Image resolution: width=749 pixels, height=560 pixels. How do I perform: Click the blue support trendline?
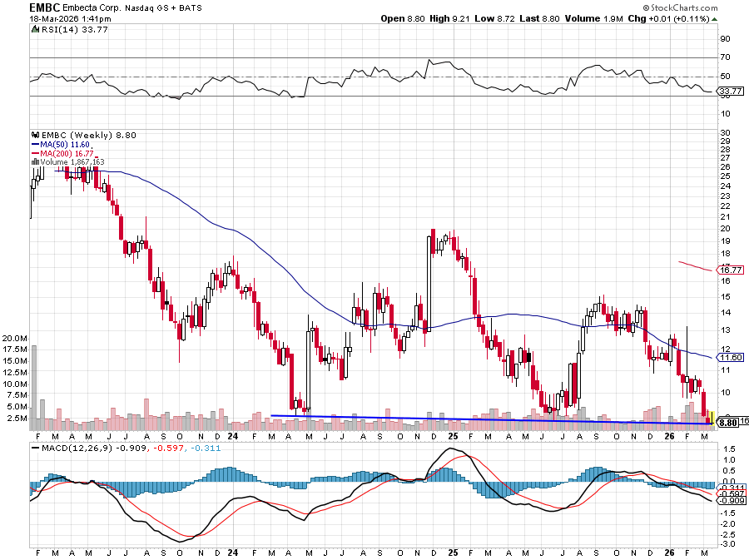491,419
